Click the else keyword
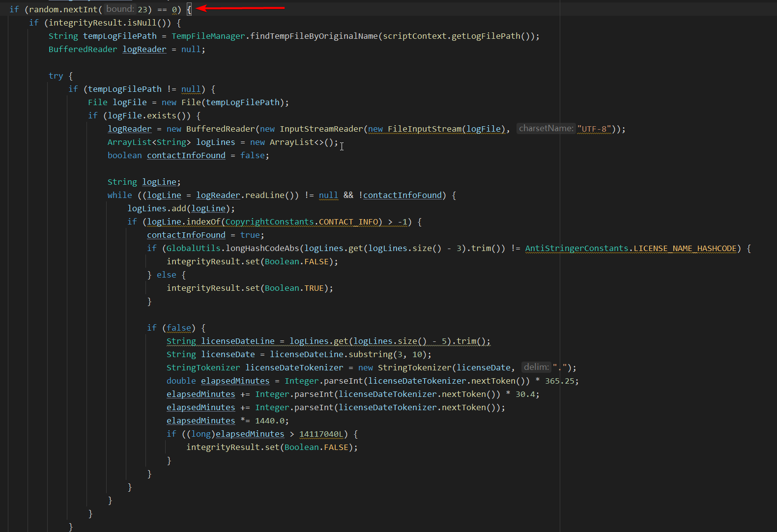777x532 pixels. [167, 275]
